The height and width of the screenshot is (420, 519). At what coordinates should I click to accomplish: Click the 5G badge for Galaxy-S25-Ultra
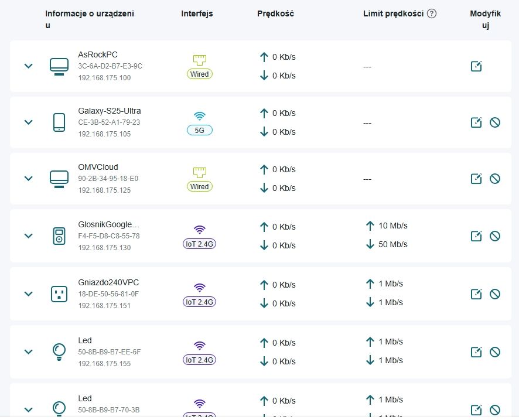200,131
